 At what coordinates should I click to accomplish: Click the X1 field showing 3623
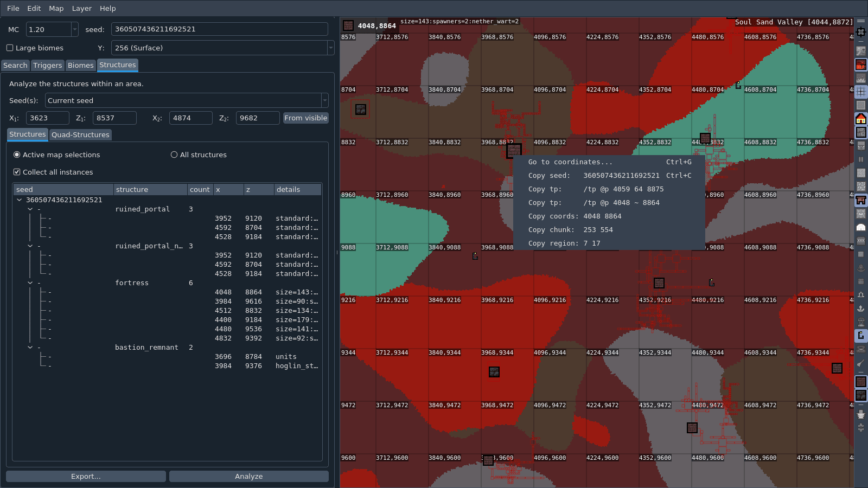[x=47, y=118]
